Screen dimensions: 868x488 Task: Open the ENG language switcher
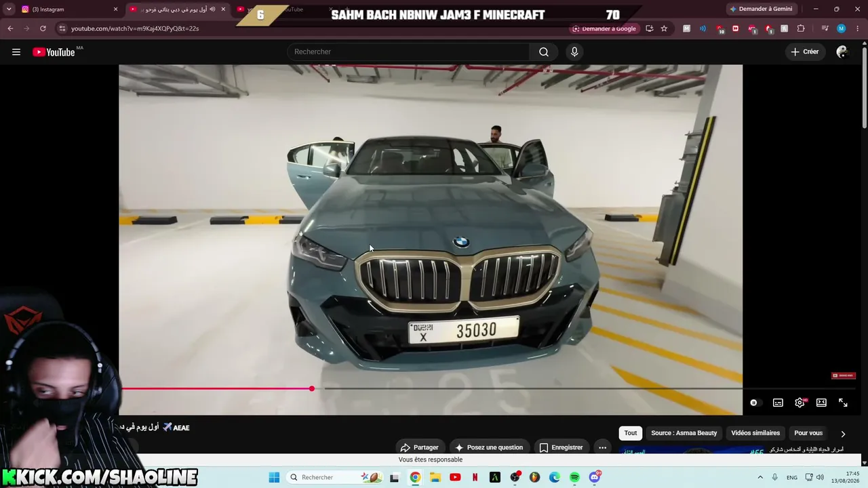(x=792, y=477)
